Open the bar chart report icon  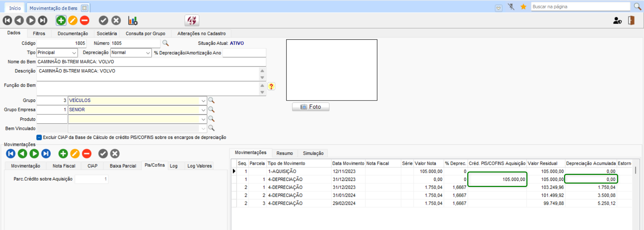(x=133, y=21)
